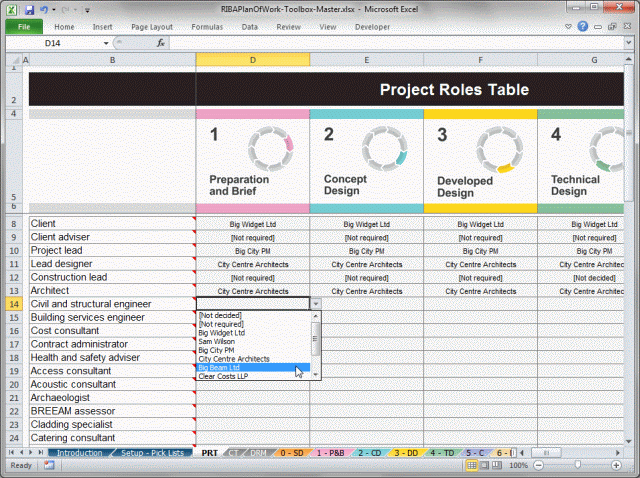Click the Redo icon in quick access toolbar
This screenshot has width=640, height=478.
[65, 9]
